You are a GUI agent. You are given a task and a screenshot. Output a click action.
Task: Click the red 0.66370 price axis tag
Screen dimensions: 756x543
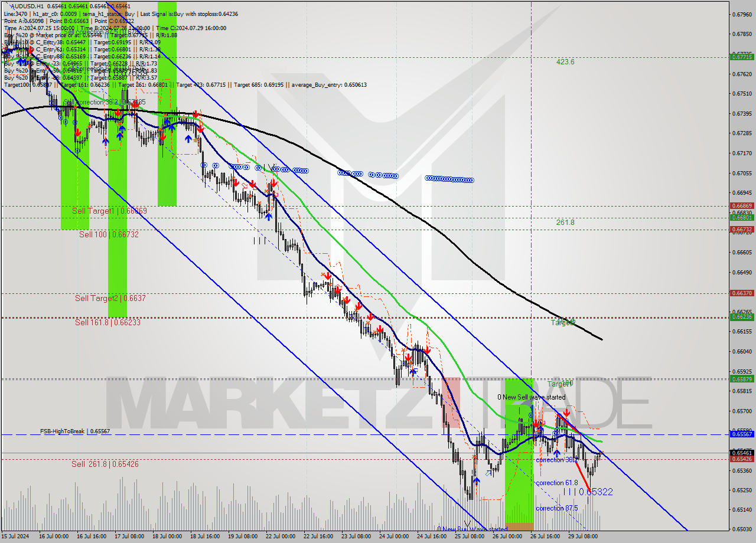click(741, 293)
